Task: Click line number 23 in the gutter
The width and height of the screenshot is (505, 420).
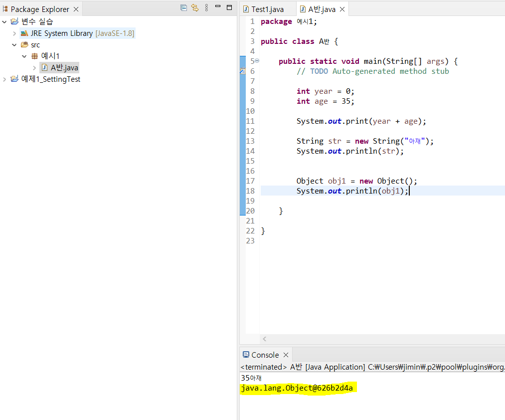Action: (x=250, y=241)
